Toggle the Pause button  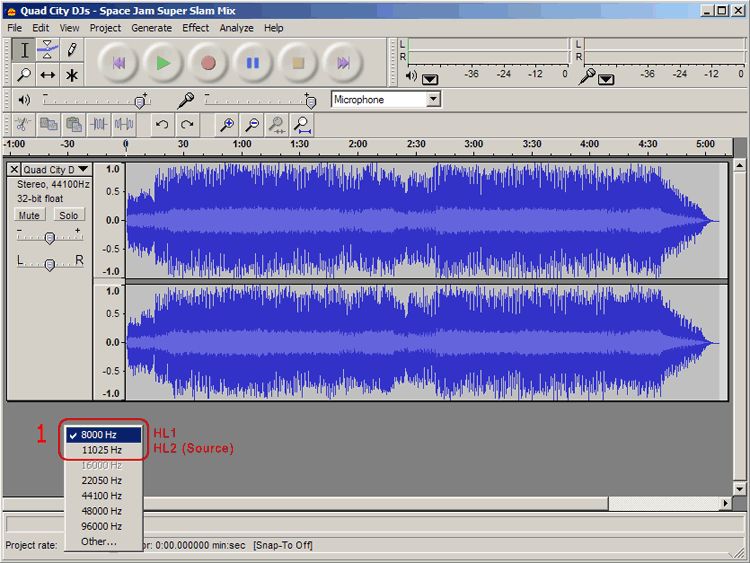253,63
